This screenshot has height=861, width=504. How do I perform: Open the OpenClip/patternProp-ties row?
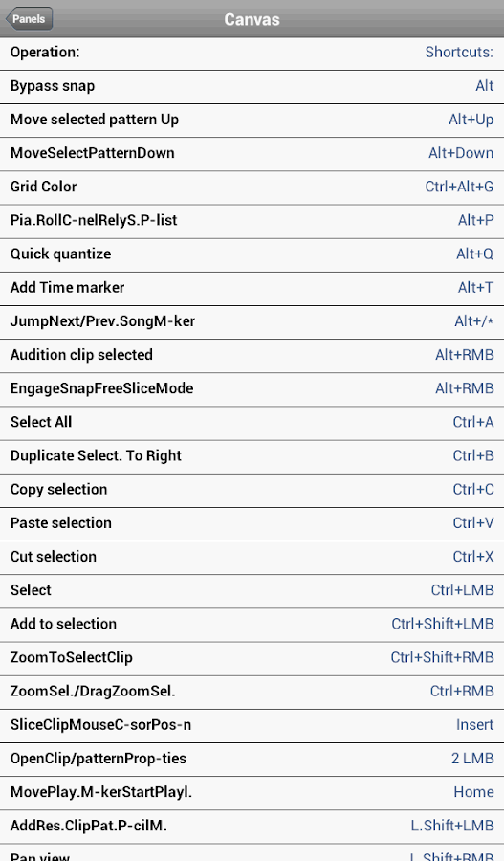pos(252,760)
